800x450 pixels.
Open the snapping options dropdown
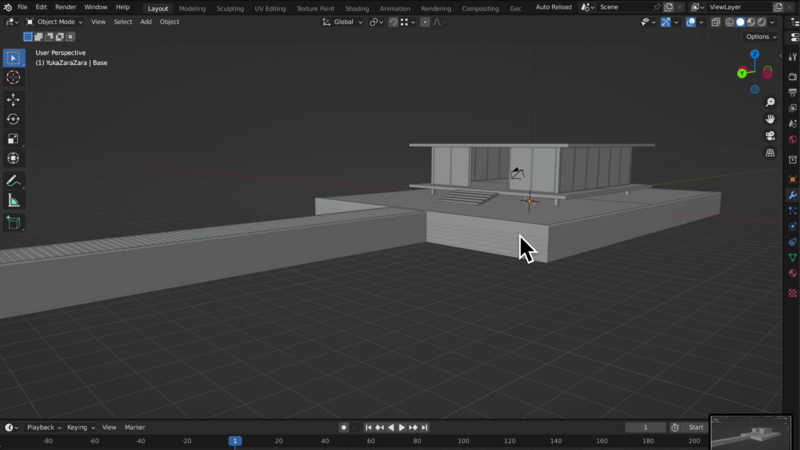click(x=408, y=22)
